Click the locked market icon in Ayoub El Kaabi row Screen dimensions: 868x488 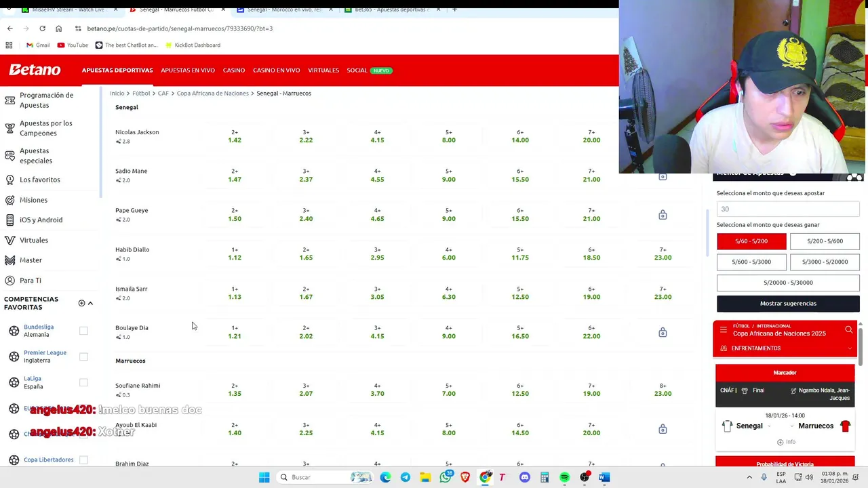coord(663,429)
